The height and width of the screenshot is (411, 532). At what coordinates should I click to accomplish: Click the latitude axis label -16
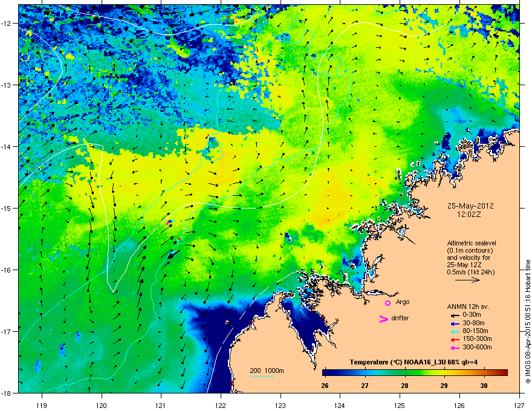coord(6,270)
